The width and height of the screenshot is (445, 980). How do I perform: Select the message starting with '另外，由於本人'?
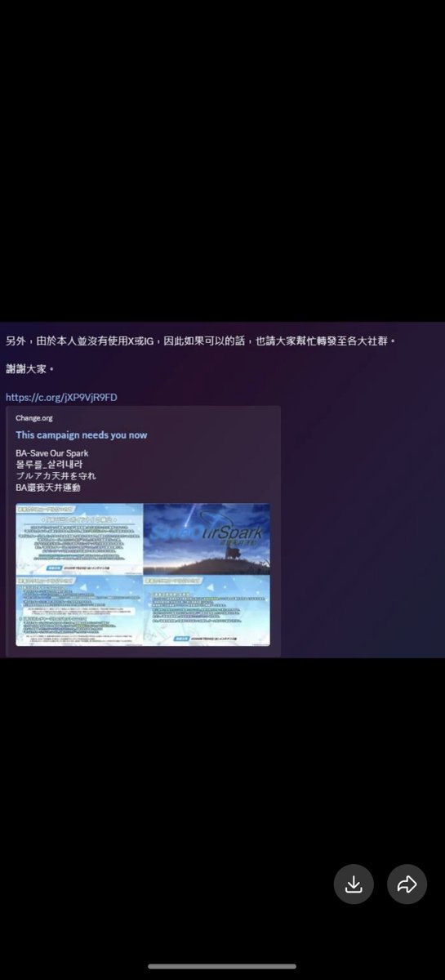[x=200, y=340]
